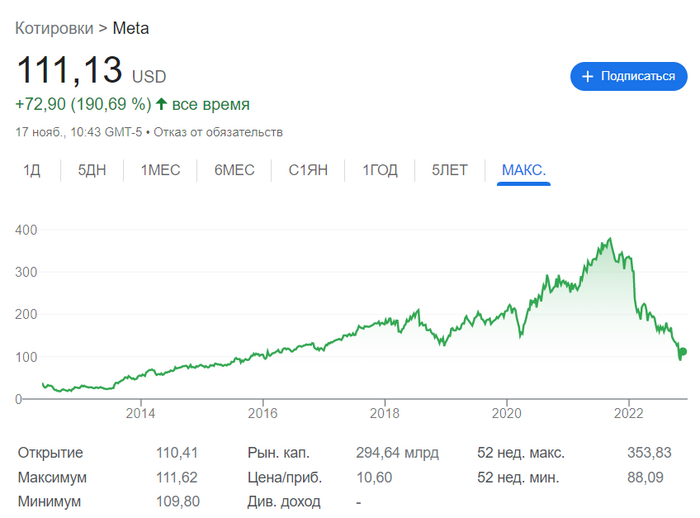Select the 1Д time range tab
700x518 pixels.
32,171
